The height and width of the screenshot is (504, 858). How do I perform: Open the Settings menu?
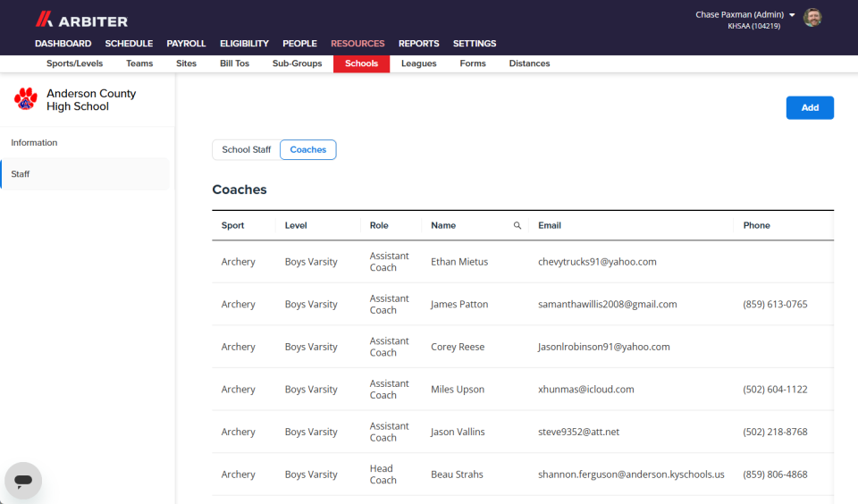tap(475, 43)
